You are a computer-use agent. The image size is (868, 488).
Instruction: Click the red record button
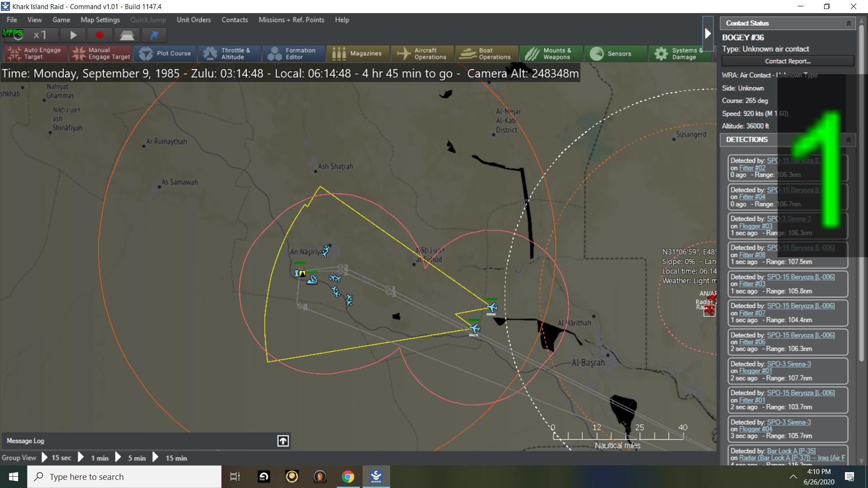point(99,35)
